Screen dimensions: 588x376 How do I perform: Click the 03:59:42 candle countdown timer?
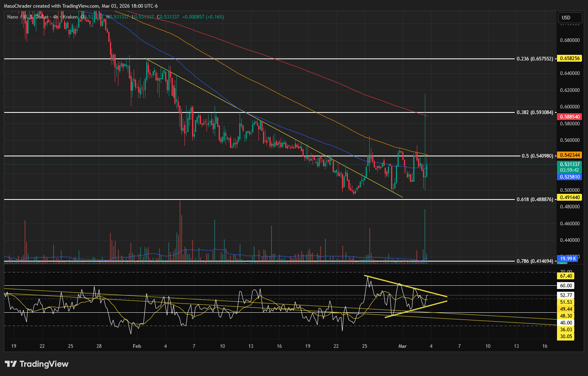(x=569, y=170)
